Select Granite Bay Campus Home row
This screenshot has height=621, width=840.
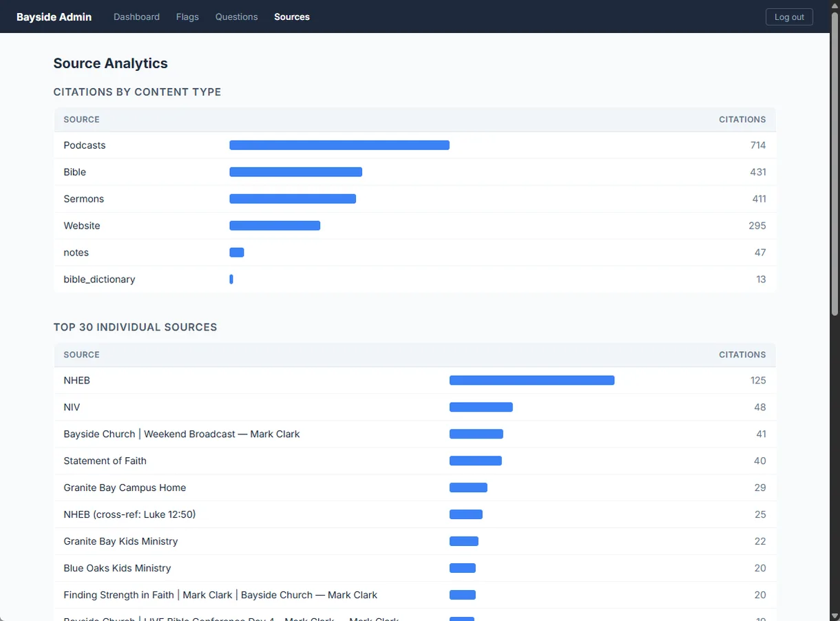coord(414,487)
